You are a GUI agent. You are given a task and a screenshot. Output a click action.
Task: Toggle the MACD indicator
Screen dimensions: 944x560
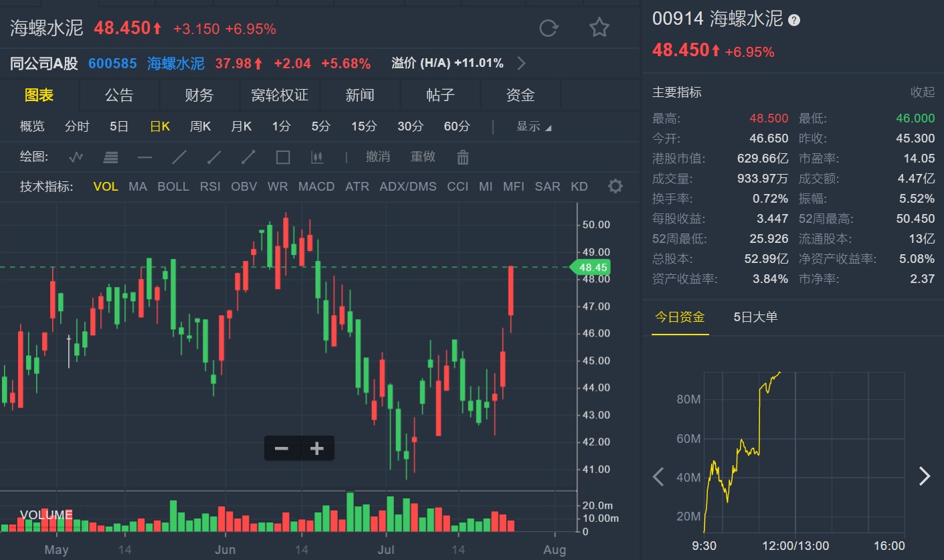[316, 187]
